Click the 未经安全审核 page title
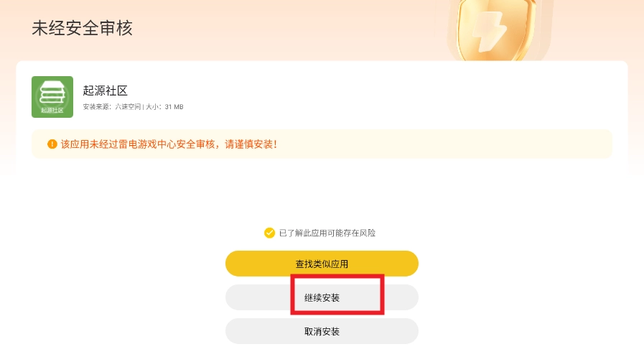Viewport: 644px width, 362px height. coord(82,28)
